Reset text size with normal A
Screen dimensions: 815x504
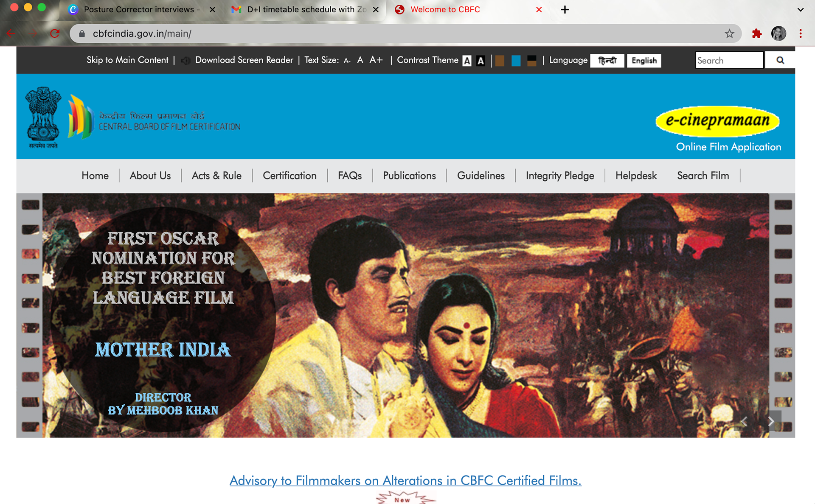(x=360, y=60)
